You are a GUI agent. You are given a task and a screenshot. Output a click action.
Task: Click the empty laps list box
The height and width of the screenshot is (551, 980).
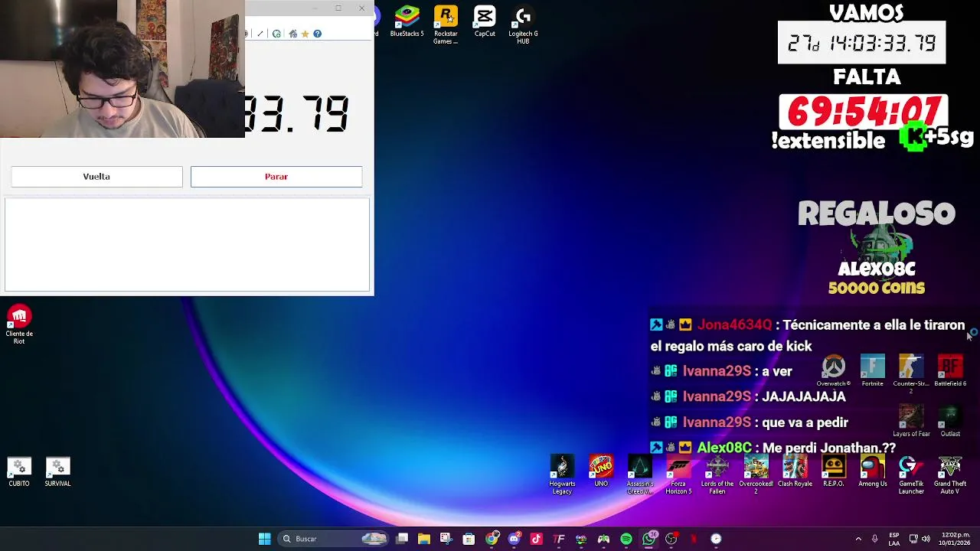187,245
